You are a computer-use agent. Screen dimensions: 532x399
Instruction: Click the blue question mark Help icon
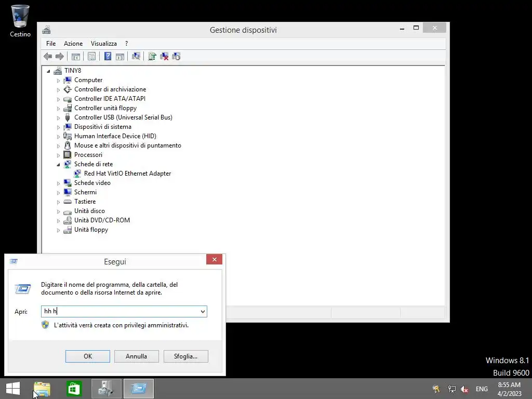tap(108, 56)
